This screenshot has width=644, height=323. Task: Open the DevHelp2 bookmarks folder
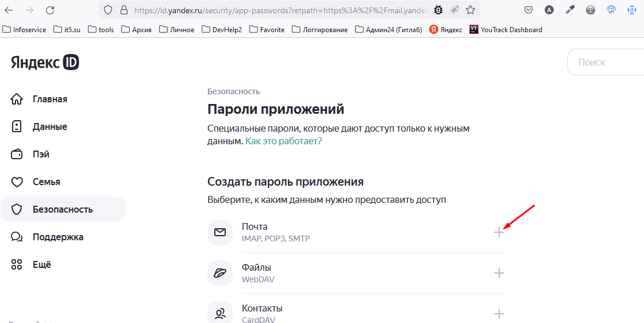click(222, 29)
